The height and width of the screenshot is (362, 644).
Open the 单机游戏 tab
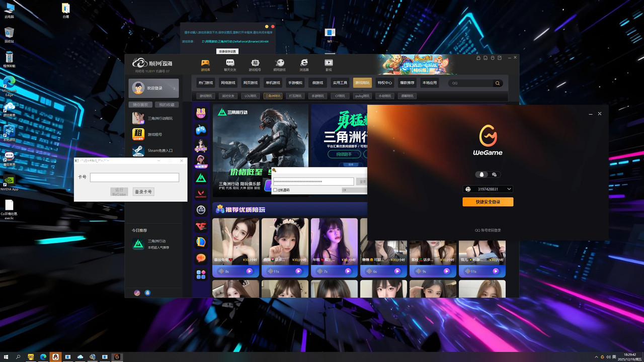click(x=273, y=83)
